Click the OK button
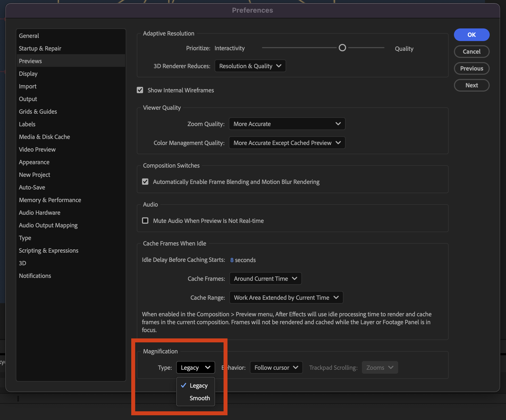The width and height of the screenshot is (506, 420). click(471, 34)
